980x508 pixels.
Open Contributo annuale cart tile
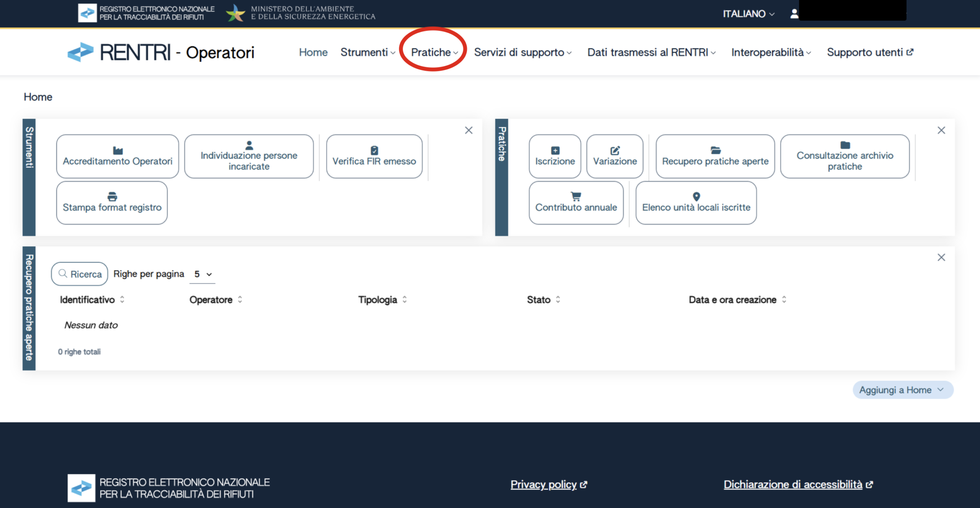coord(576,203)
